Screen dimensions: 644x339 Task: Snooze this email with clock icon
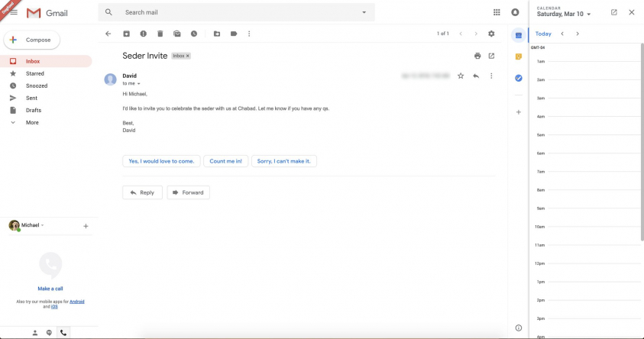coord(194,34)
